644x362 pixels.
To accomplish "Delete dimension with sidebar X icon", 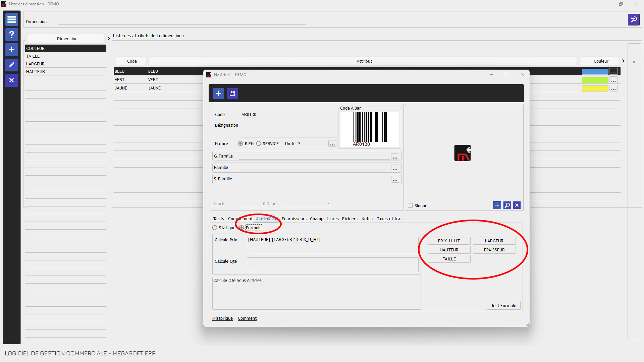I will point(12,80).
